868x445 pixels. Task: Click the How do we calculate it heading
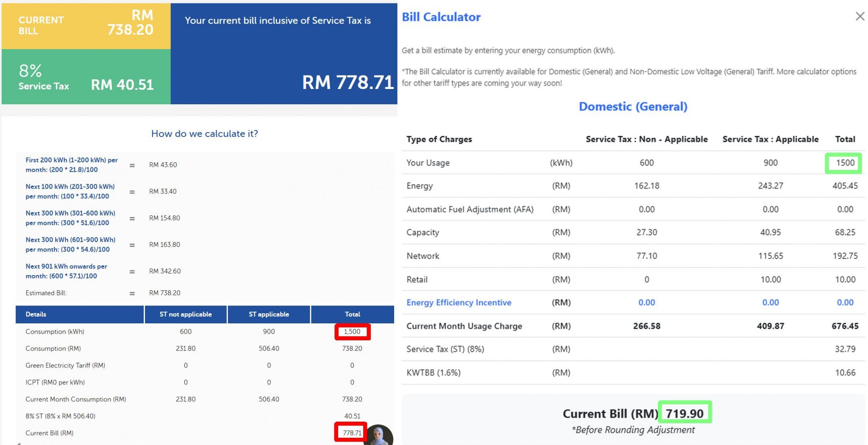[204, 133]
